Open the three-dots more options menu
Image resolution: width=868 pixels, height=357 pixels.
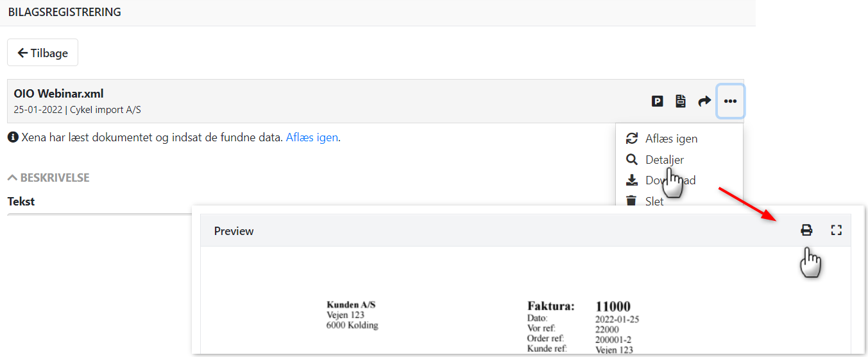[730, 101]
